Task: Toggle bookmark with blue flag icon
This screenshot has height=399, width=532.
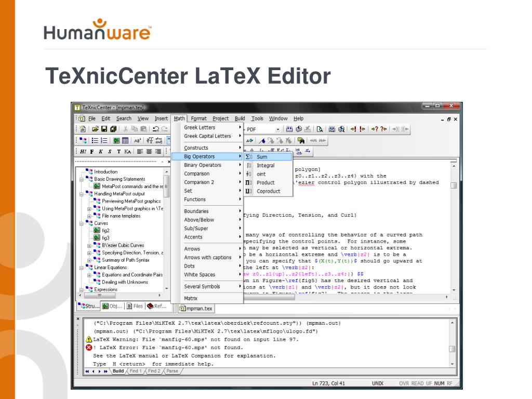Action: pyautogui.click(x=262, y=140)
